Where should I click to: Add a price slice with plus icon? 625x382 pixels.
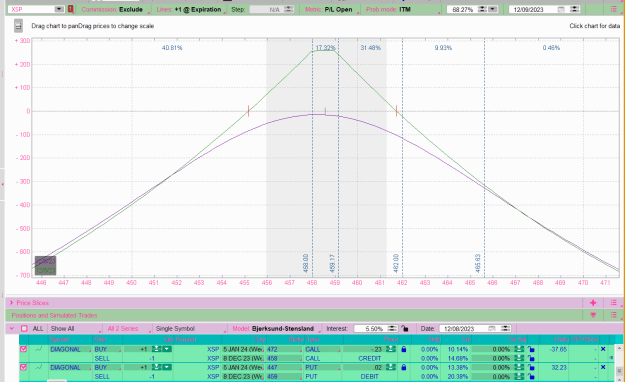(593, 303)
